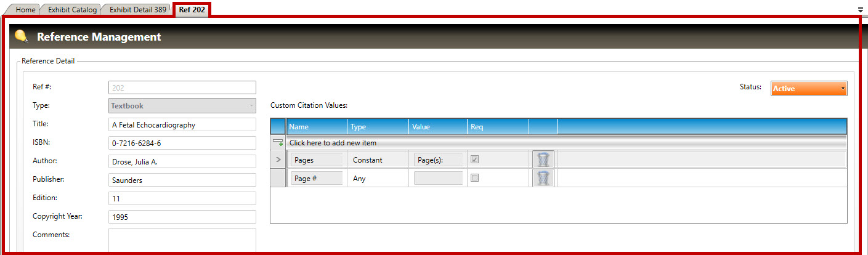Select the ISBN input field
The width and height of the screenshot is (868, 255).
[182, 143]
